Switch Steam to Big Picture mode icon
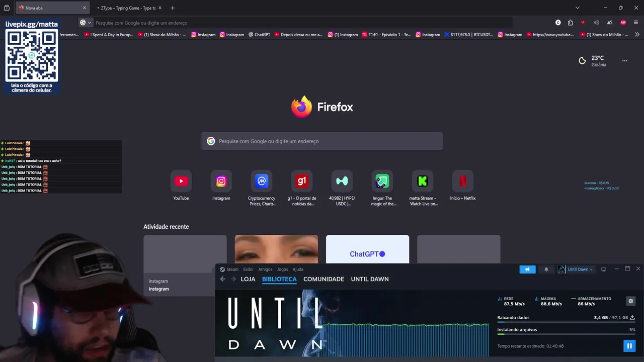The image size is (644, 362). (x=604, y=269)
